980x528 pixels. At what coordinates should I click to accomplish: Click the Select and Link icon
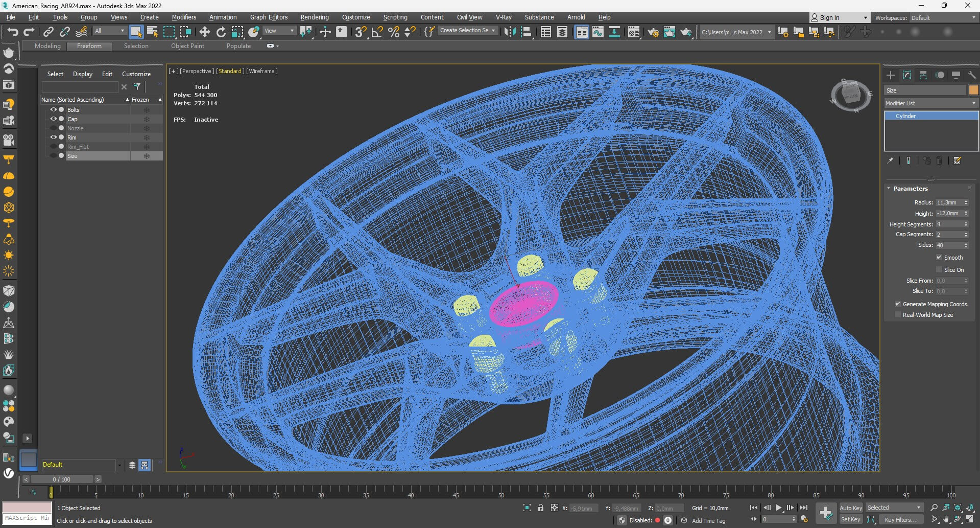click(x=48, y=32)
